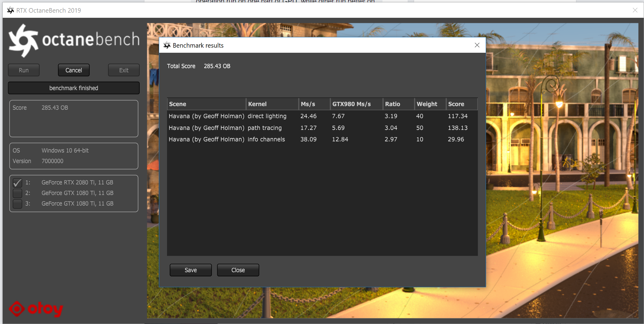Enable GPU 3 GeForce GTX 1080 Ti
This screenshot has height=324, width=644.
click(17, 204)
